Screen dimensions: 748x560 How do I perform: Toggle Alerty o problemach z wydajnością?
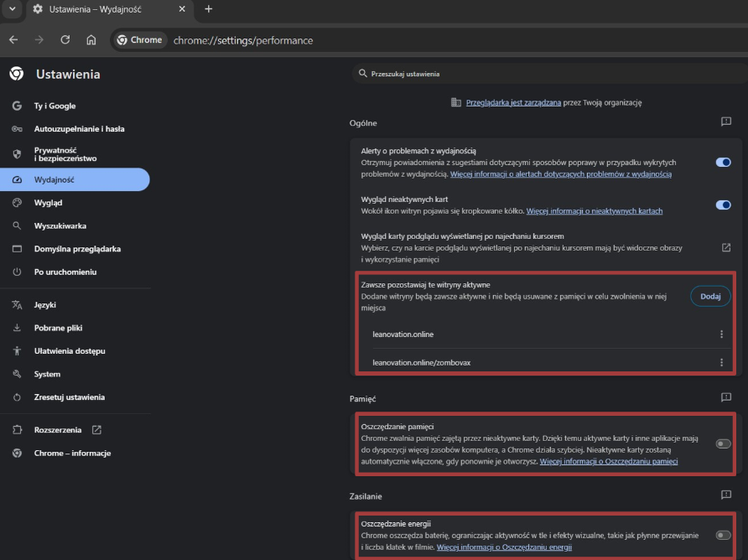[723, 162]
